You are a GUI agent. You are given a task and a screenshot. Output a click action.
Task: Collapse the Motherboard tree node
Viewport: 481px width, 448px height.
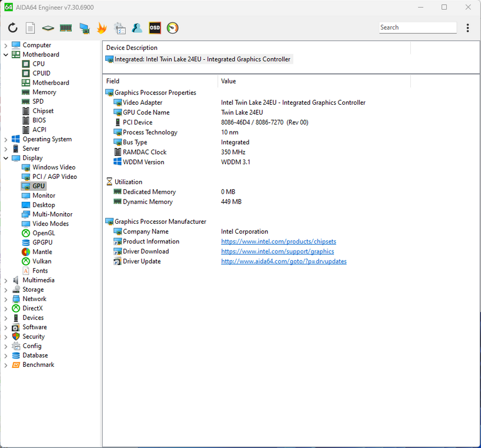pos(6,55)
